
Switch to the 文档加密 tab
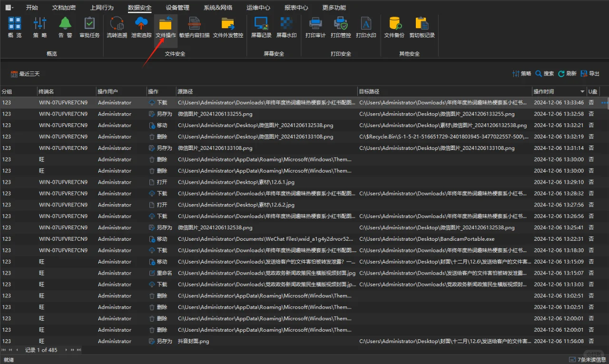click(64, 8)
